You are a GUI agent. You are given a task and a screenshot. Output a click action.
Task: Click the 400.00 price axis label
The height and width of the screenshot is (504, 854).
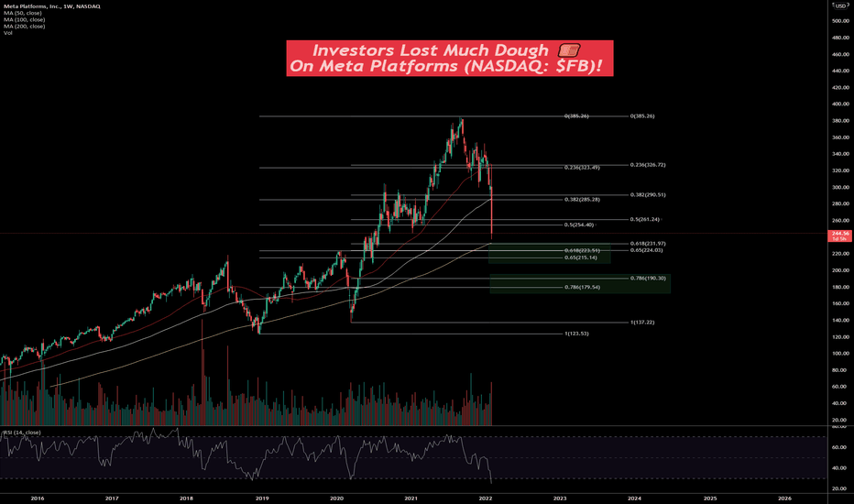840,104
